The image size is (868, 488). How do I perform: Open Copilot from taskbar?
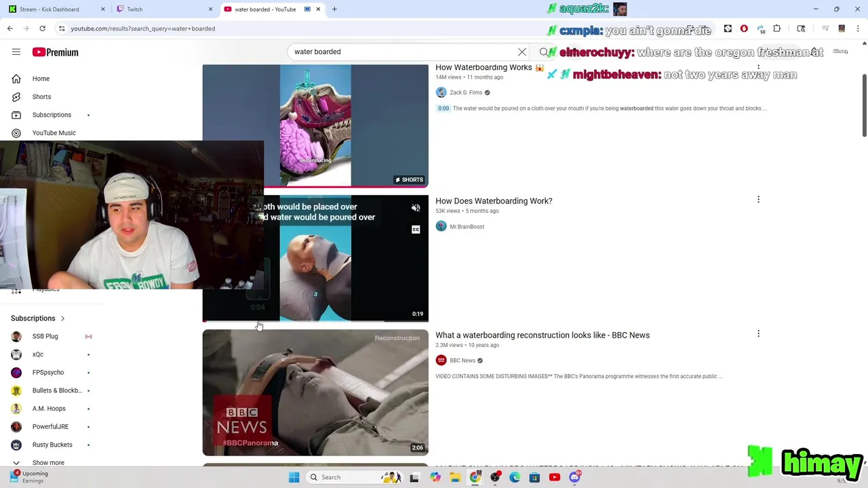coord(435,477)
